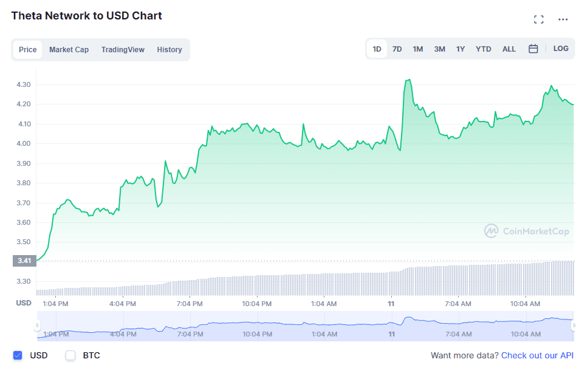Screen dimensions: 588x379
Task: Open the TradingView chart tab
Action: pos(123,49)
